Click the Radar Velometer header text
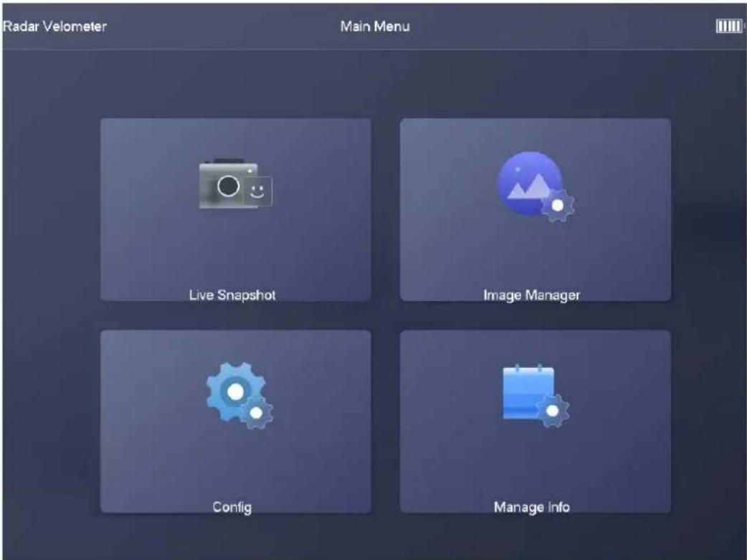747x560 pixels. click(54, 27)
